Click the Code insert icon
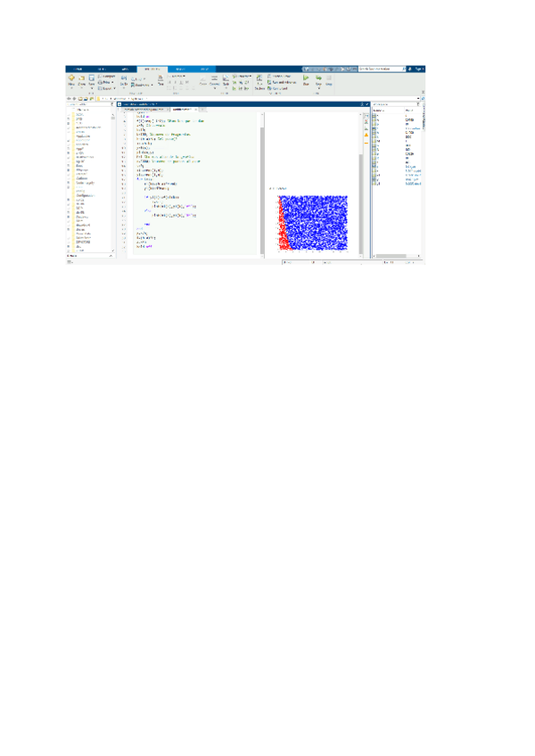Screen dimensions: 535x756 203,80
